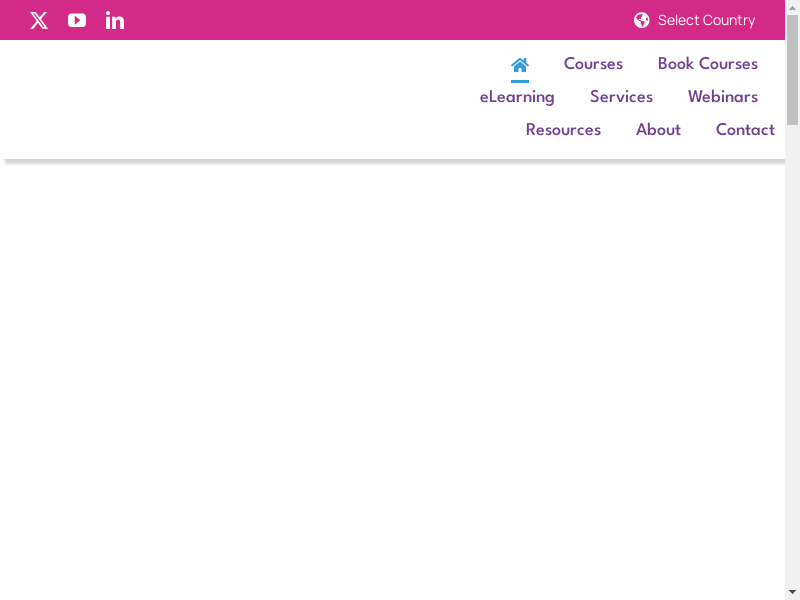Screen dimensions: 800x600
Task: Expand the Resources navigation item
Action: [563, 130]
